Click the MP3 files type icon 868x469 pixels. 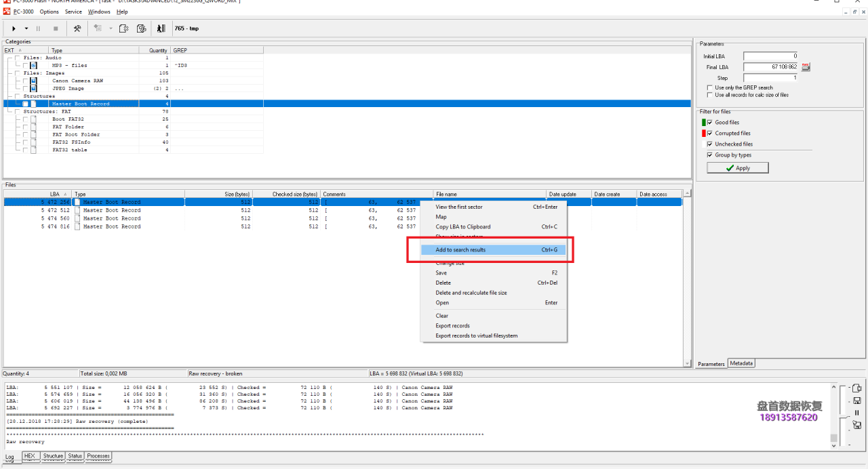(x=33, y=66)
